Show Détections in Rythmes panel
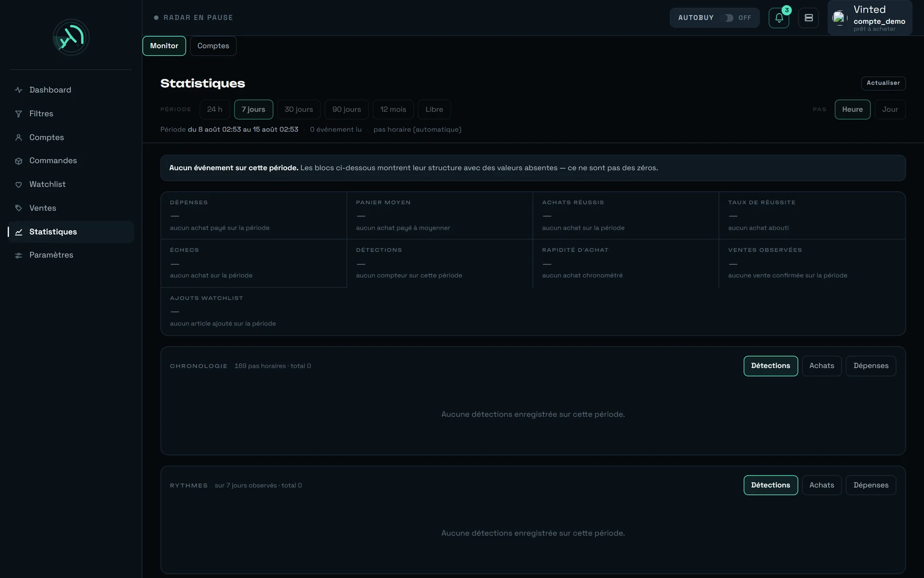The image size is (924, 578). [x=771, y=485]
